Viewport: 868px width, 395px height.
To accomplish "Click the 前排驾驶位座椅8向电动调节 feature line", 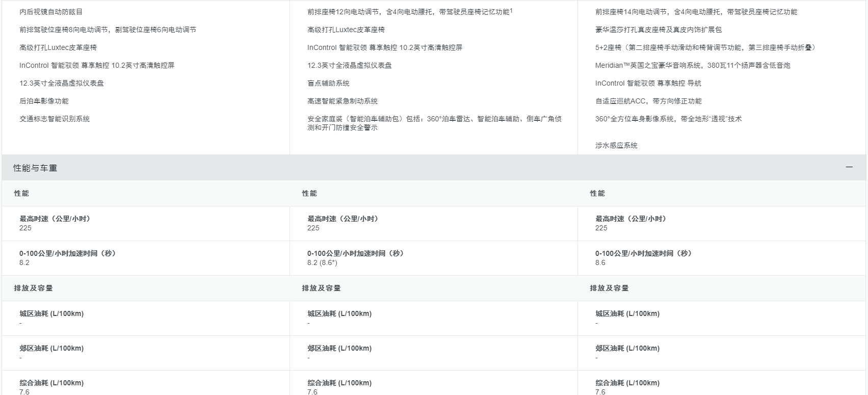I will [108, 30].
